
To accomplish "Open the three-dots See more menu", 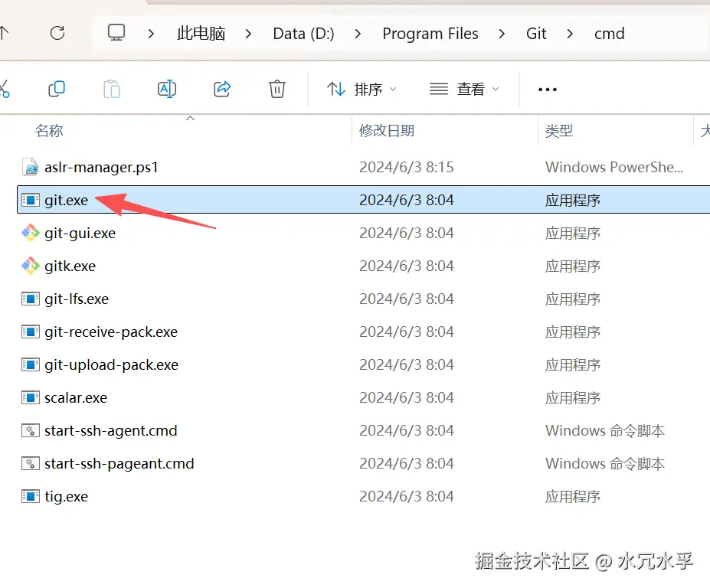I will point(548,89).
